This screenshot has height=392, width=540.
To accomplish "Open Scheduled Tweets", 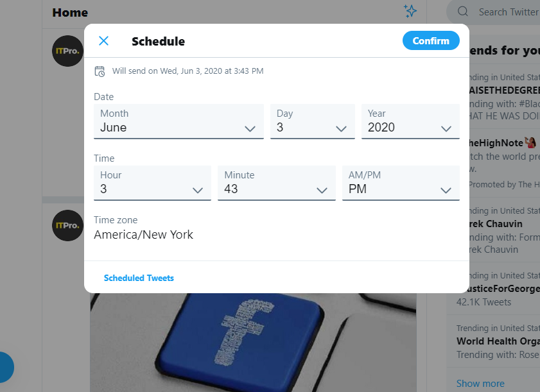I will 139,278.
